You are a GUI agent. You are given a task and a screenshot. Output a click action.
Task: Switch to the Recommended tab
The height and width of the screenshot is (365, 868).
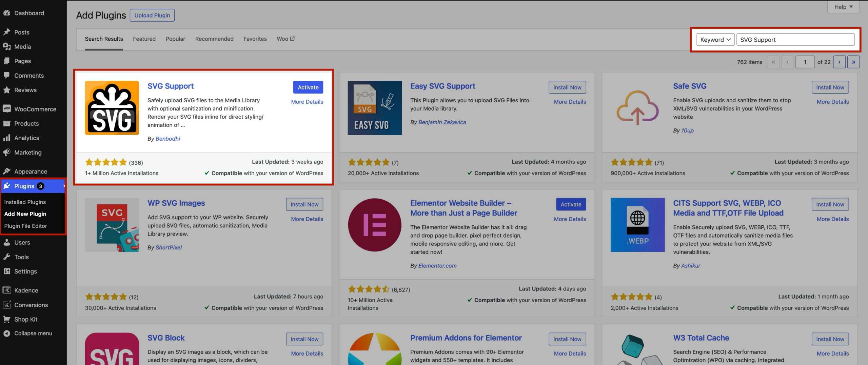pos(214,39)
